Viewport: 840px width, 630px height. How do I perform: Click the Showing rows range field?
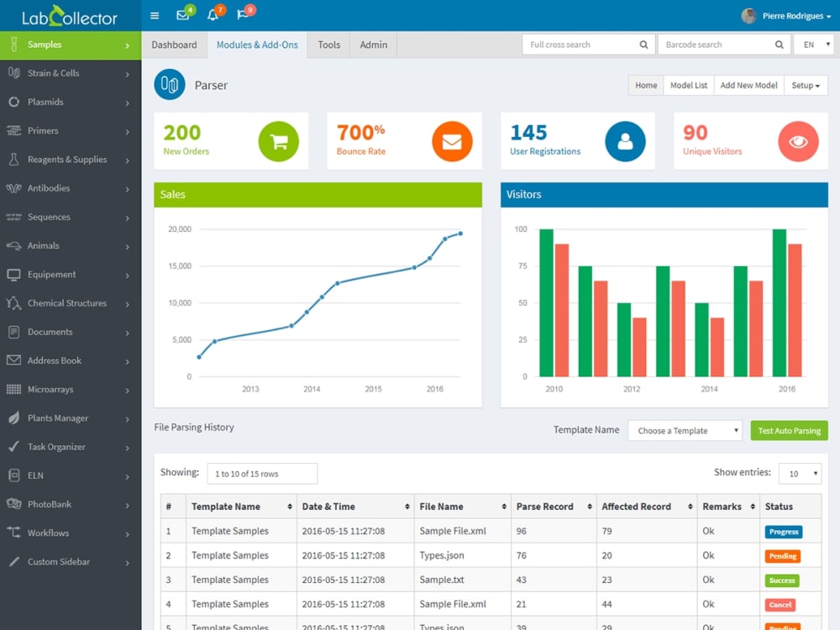click(x=262, y=474)
